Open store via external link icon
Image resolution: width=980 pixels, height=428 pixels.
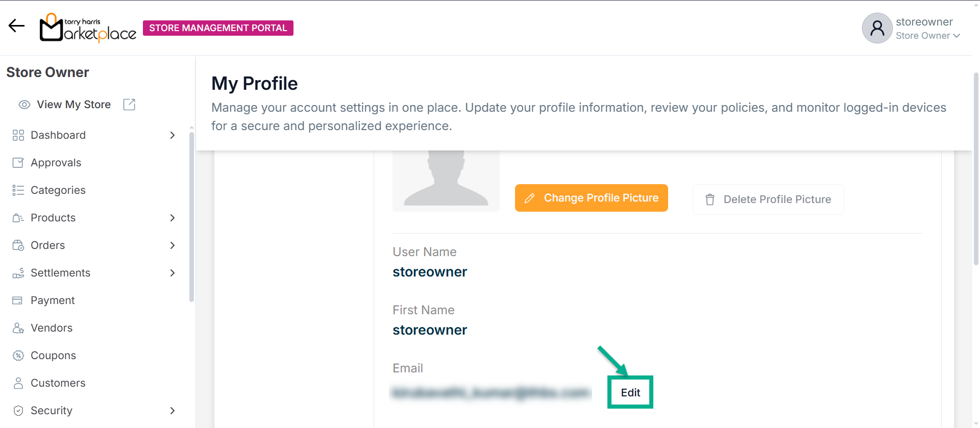pyautogui.click(x=129, y=105)
